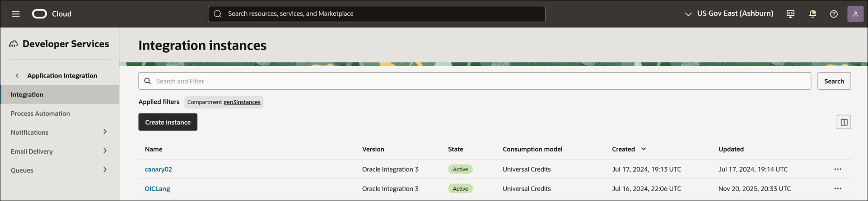Click the back chevron beside Application Integration
The width and height of the screenshot is (868, 201).
click(17, 76)
